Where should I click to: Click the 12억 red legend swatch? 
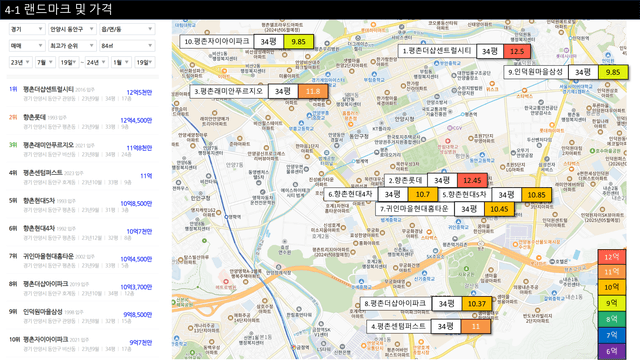tap(611, 257)
